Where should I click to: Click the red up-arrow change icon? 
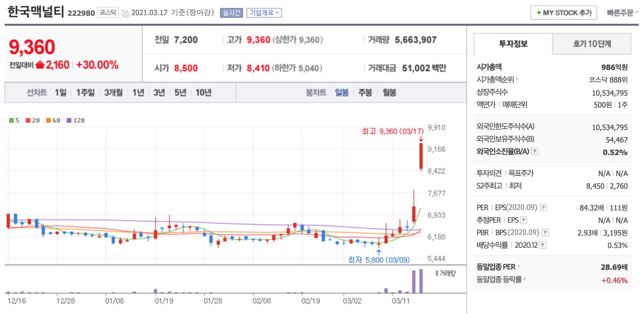pyautogui.click(x=40, y=64)
